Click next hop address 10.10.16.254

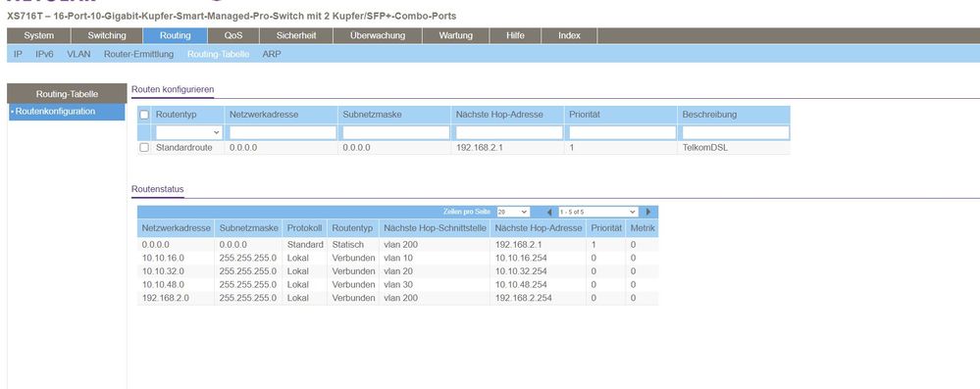point(521,258)
